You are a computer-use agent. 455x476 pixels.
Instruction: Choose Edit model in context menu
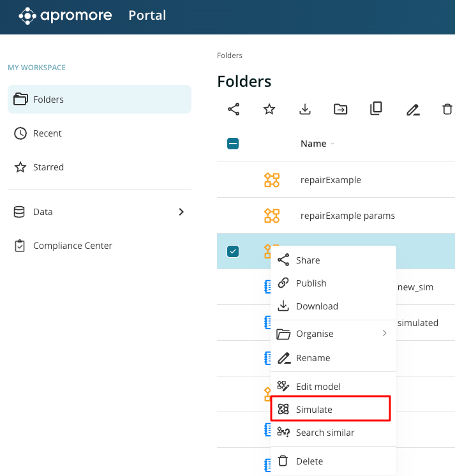(318, 387)
